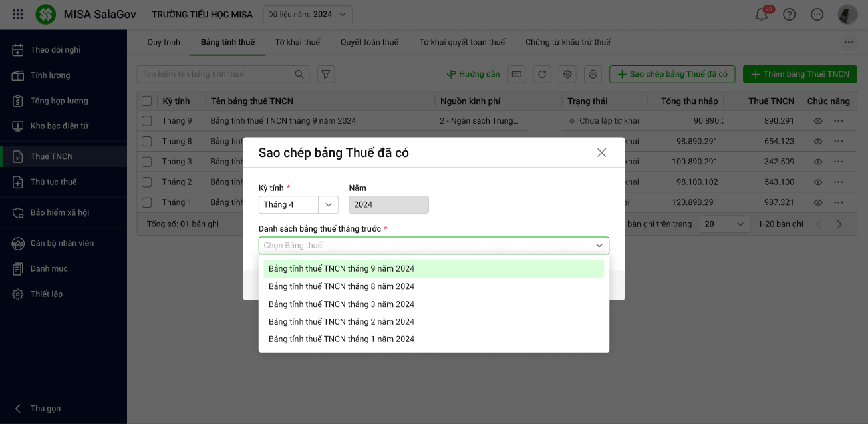
Task: Open the app launcher grid icon
Action: 18,14
